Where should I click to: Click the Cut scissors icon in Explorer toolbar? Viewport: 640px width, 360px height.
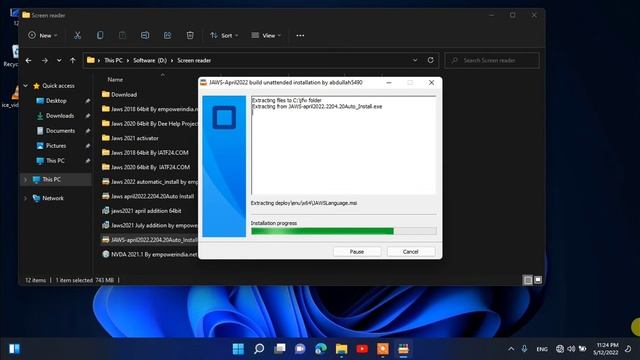77,36
